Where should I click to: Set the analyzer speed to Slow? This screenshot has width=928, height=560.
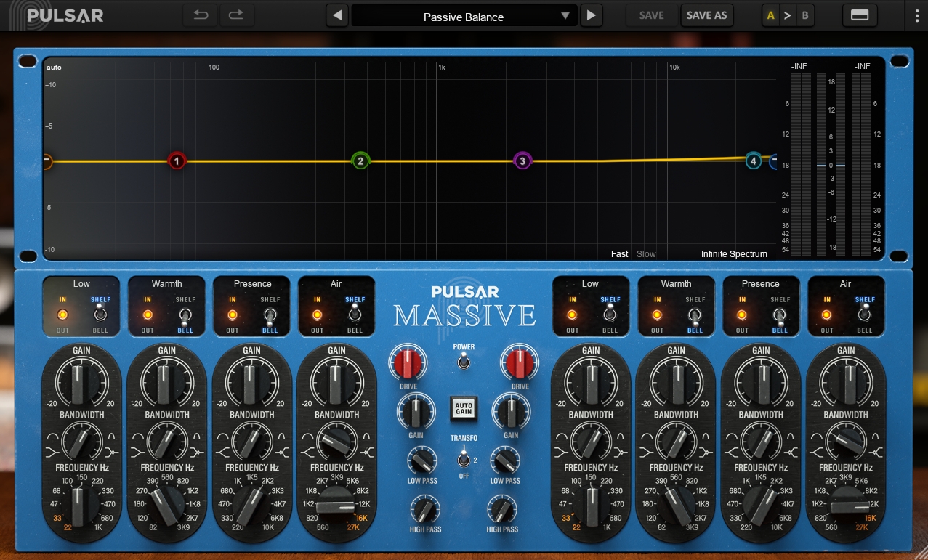[x=646, y=254]
